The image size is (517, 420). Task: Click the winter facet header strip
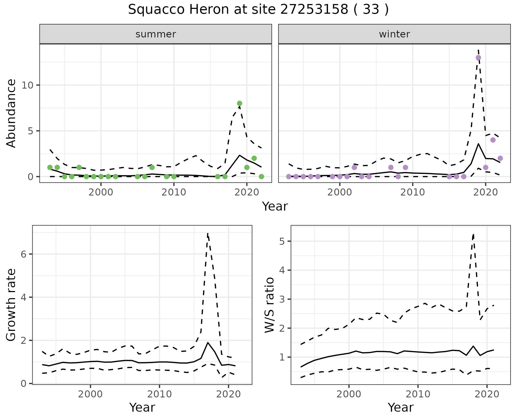pyautogui.click(x=394, y=34)
